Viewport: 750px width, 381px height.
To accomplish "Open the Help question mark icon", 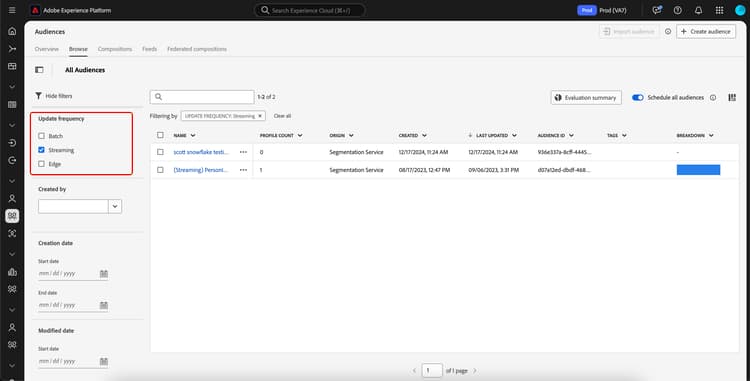I will coord(677,10).
